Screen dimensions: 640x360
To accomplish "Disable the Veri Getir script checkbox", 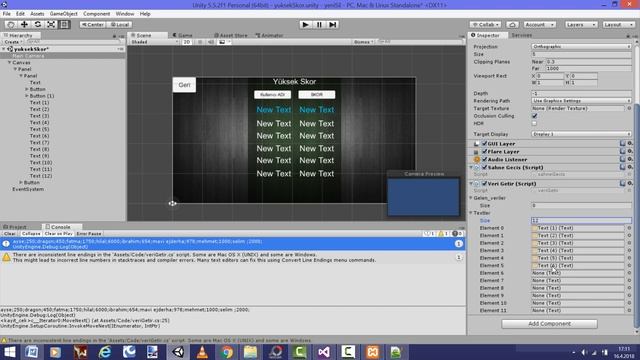I will [x=484, y=183].
